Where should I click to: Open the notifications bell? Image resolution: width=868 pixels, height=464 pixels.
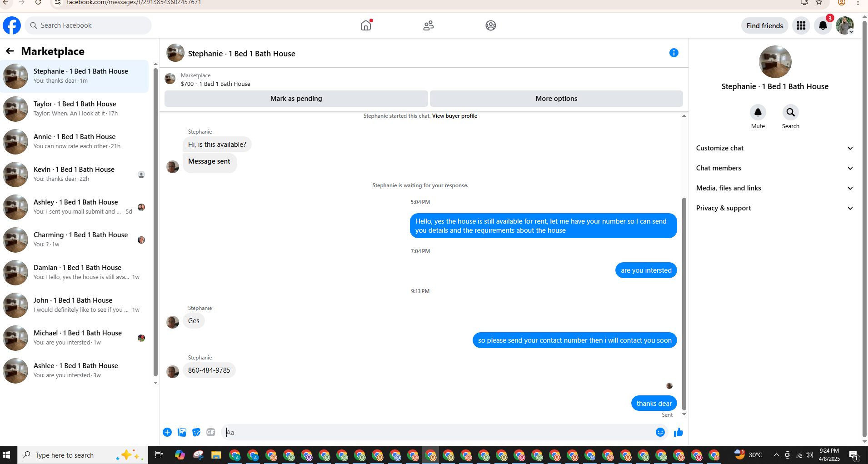point(823,25)
